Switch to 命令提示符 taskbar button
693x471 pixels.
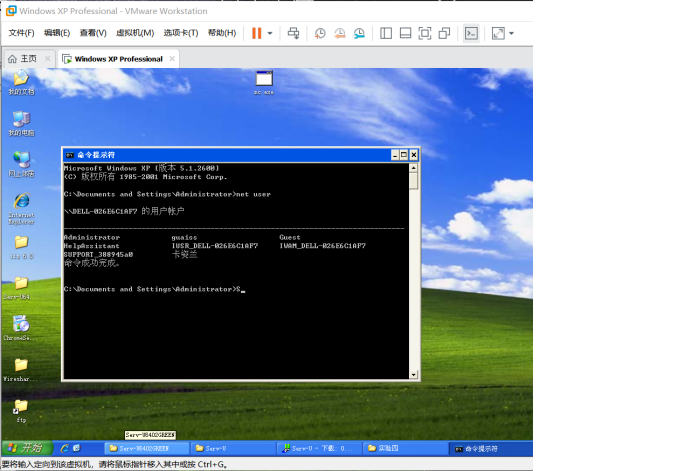click(x=491, y=448)
